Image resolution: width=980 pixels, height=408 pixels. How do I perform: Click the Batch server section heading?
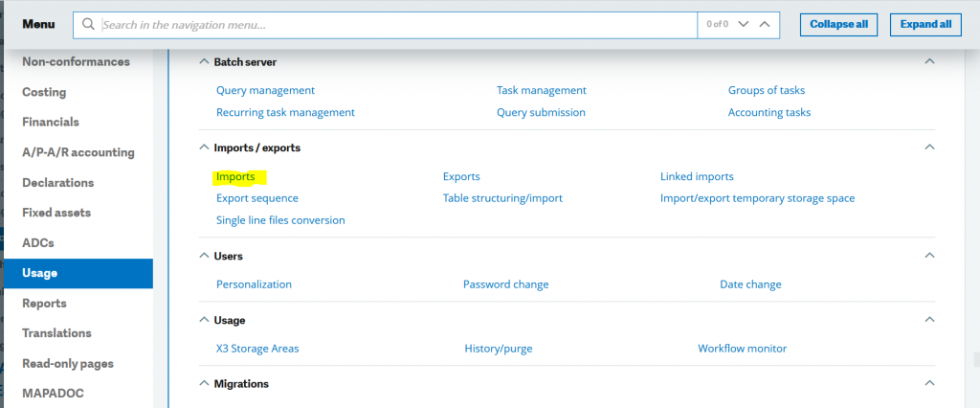(245, 62)
